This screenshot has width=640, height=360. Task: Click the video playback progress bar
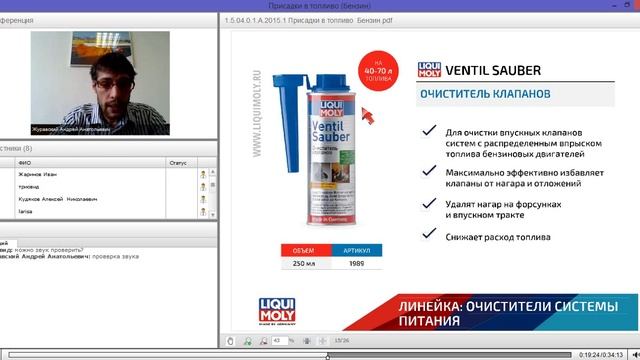(x=290, y=355)
